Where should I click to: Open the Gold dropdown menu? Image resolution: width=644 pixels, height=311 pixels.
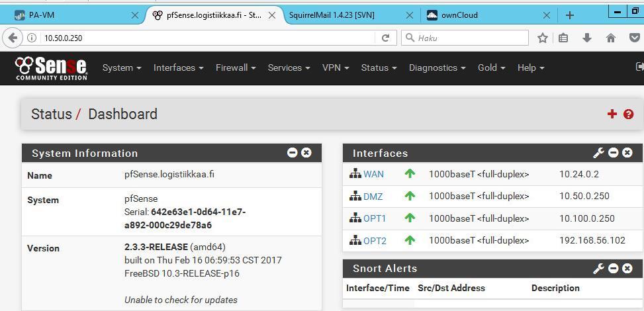coord(491,67)
